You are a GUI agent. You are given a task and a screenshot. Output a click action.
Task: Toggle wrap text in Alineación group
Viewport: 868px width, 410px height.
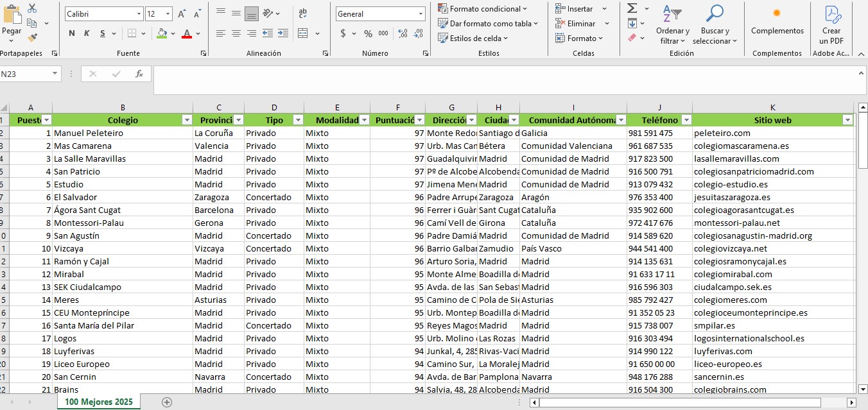(303, 13)
